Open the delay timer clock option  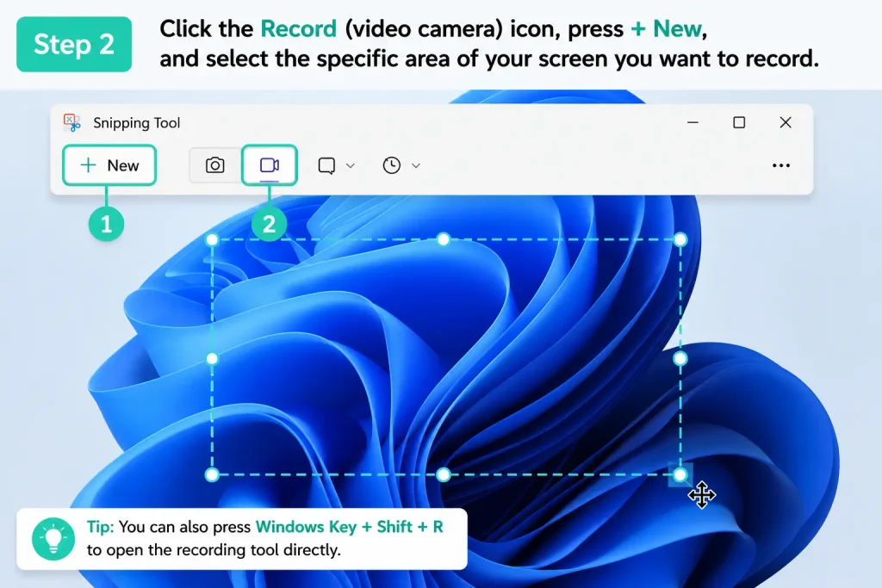pyautogui.click(x=392, y=165)
